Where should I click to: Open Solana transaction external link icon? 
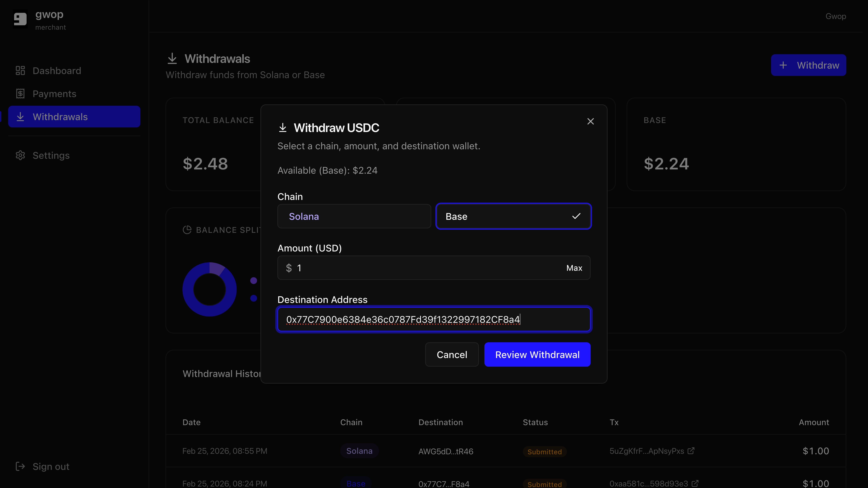tap(691, 451)
